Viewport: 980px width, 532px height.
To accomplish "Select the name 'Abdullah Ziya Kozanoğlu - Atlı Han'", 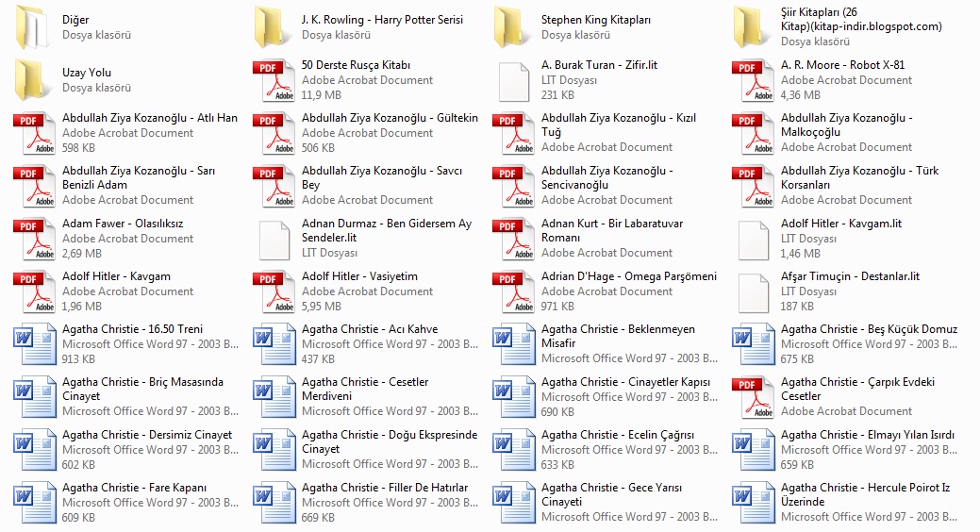I will point(150,118).
